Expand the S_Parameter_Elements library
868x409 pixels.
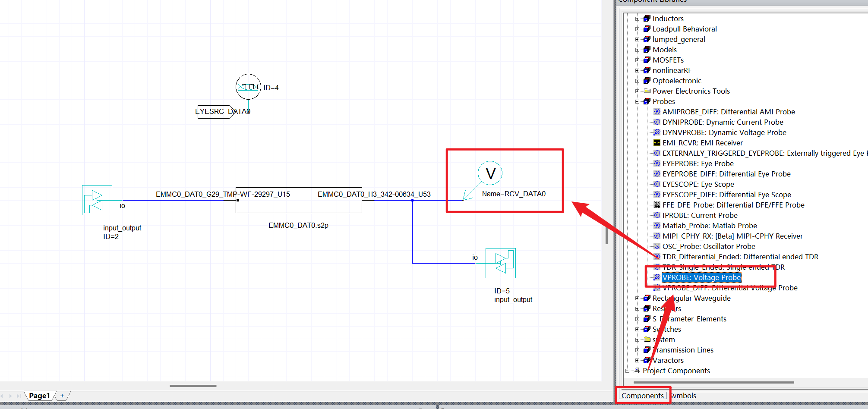pos(637,319)
